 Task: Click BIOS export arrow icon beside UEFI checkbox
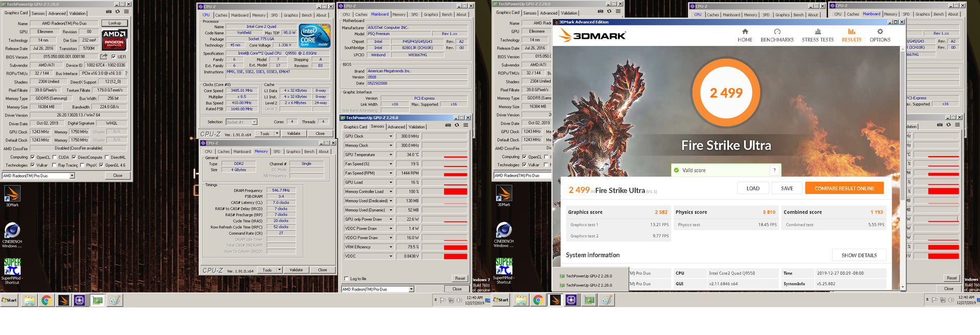point(104,56)
